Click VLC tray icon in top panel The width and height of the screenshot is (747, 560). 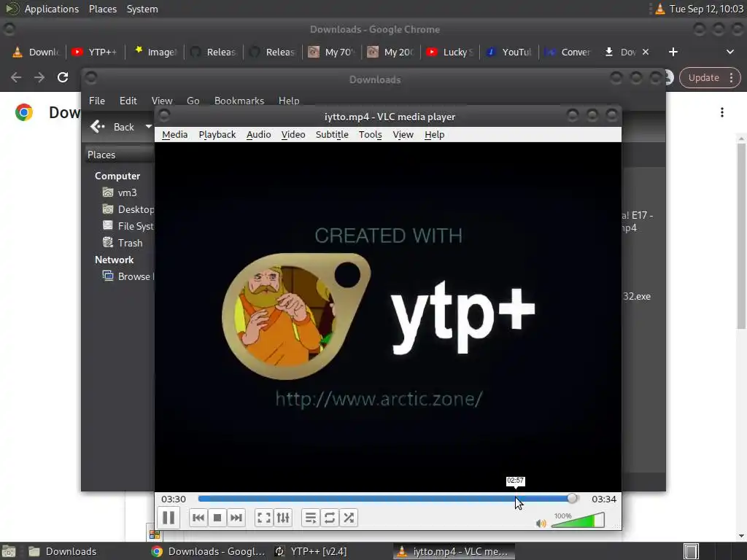tap(660, 9)
